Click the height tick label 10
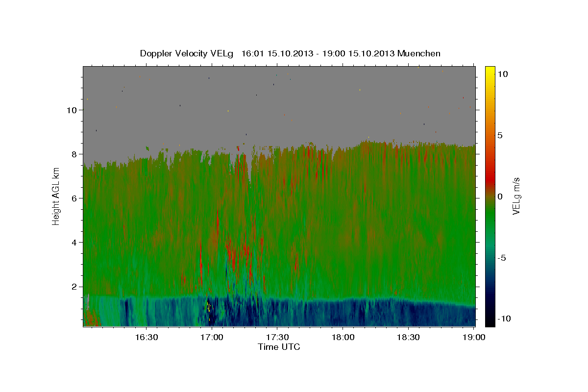The height and width of the screenshot is (392, 588). pyautogui.click(x=73, y=110)
